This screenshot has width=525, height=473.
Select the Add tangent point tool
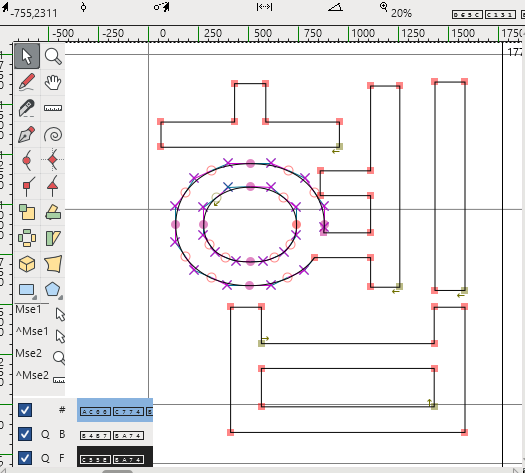point(53,186)
